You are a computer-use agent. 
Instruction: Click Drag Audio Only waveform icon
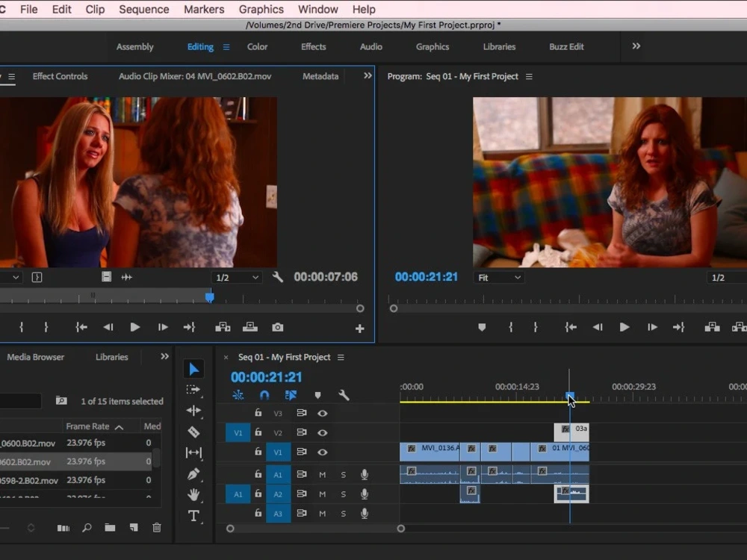pos(127,277)
